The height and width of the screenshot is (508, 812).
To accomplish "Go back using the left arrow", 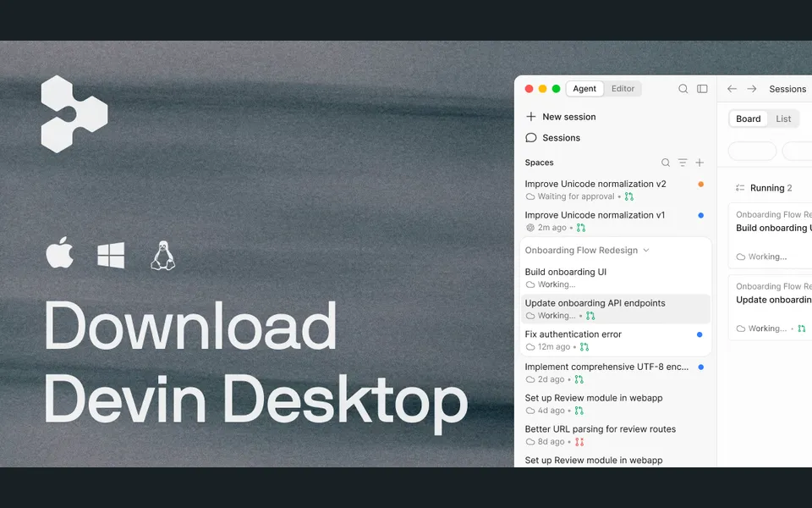I will click(732, 89).
